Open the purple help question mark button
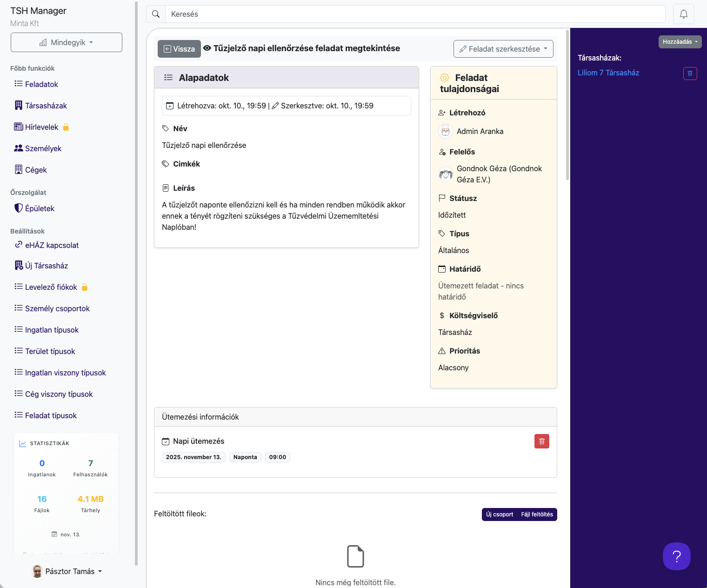The image size is (707, 588). click(676, 556)
